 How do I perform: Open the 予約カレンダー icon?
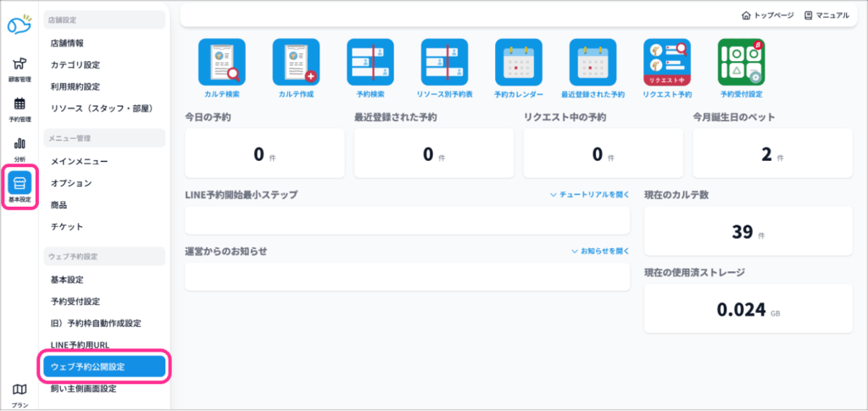coord(519,63)
